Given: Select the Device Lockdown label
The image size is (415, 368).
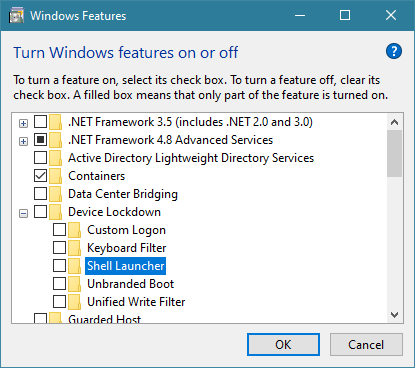Looking at the screenshot, I should [114, 212].
